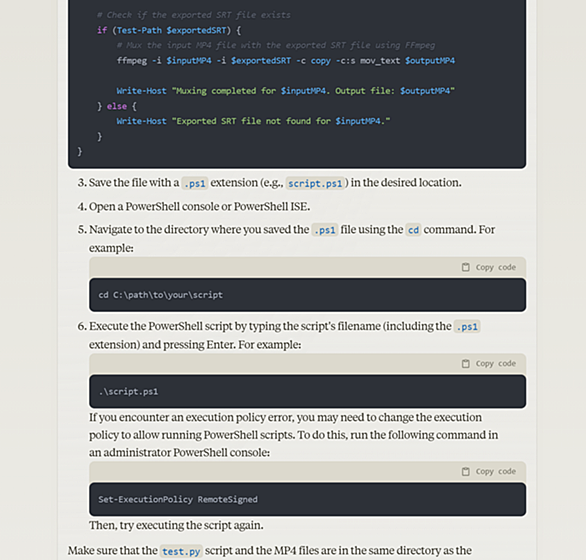The height and width of the screenshot is (560, 586).
Task: Click clipboard icon above the .\script.ps1 block
Action: click(465, 364)
